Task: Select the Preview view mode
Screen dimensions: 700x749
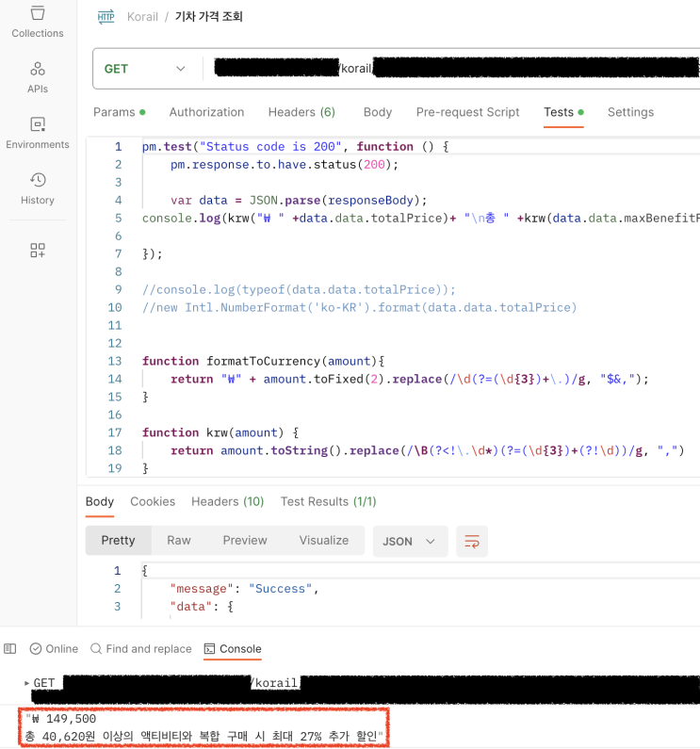Action: point(245,540)
